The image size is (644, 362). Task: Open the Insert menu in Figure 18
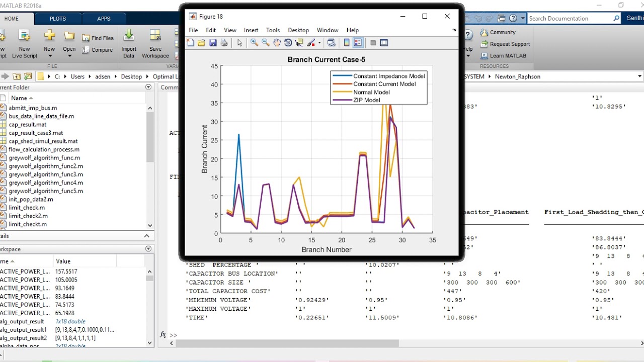point(251,30)
